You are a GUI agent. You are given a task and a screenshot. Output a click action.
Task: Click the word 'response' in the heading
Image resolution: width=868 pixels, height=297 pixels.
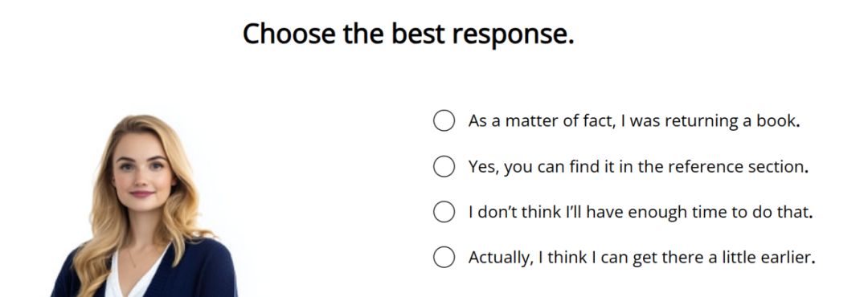point(510,35)
